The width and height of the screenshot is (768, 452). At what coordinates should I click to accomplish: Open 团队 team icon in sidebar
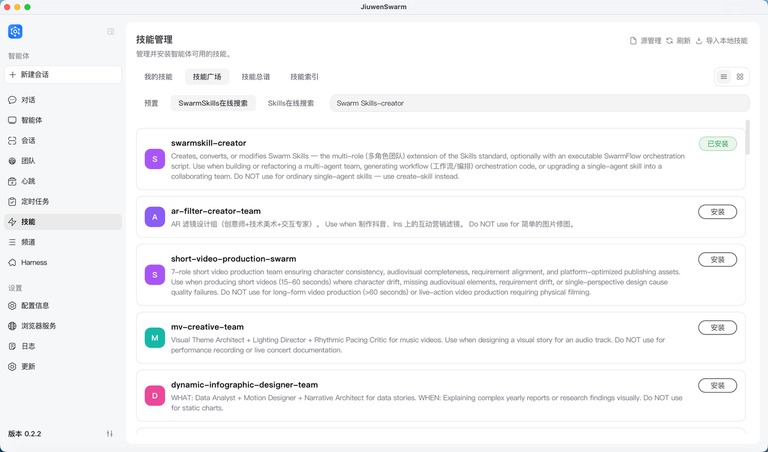(x=12, y=161)
